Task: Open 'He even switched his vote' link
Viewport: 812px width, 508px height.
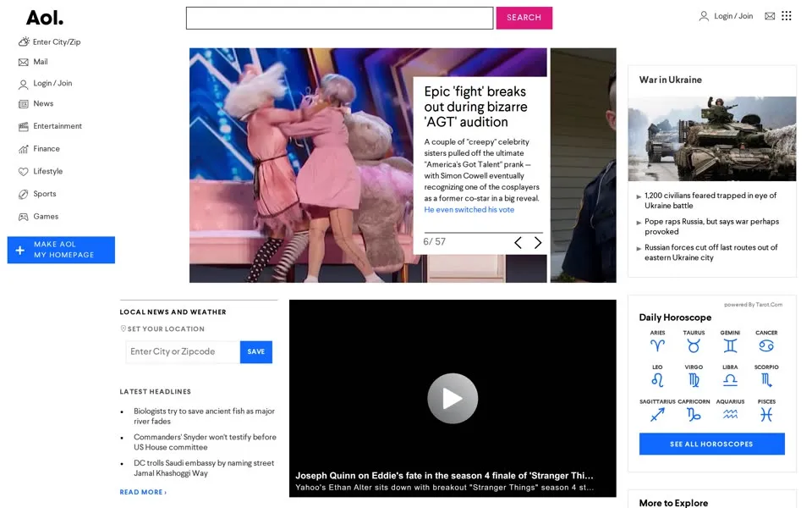Action: coord(469,209)
